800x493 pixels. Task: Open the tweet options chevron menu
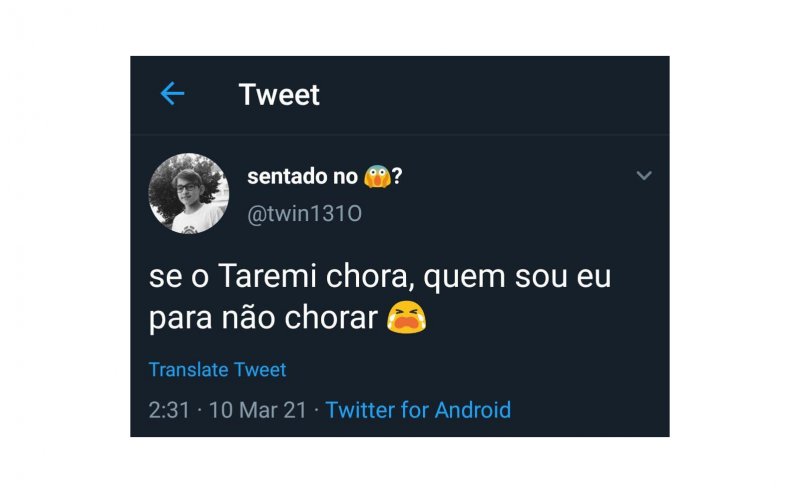(644, 176)
